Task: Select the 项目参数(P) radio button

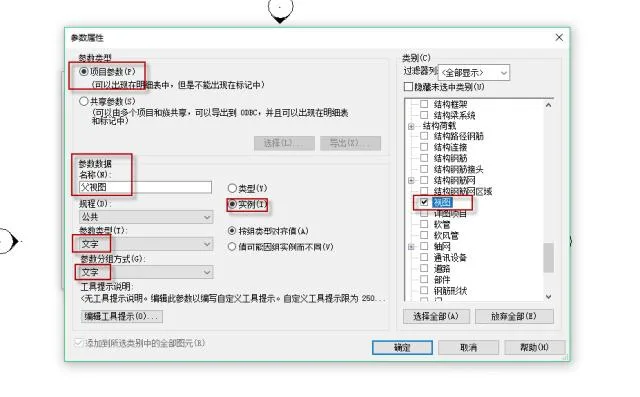Action: (x=84, y=72)
